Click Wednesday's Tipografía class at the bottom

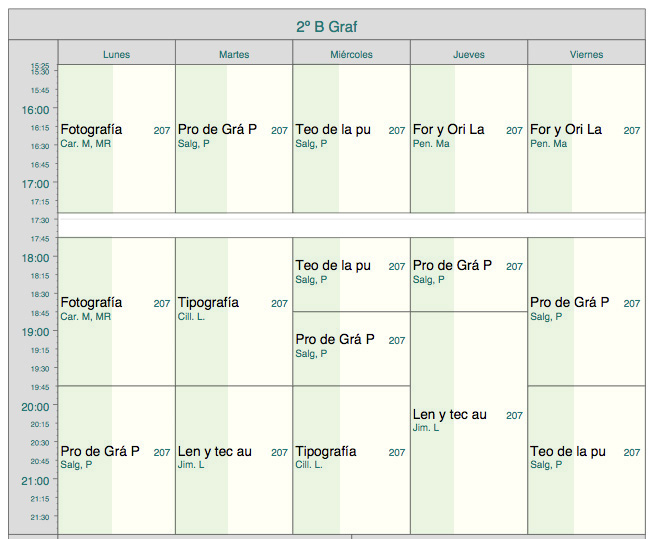tap(351, 458)
